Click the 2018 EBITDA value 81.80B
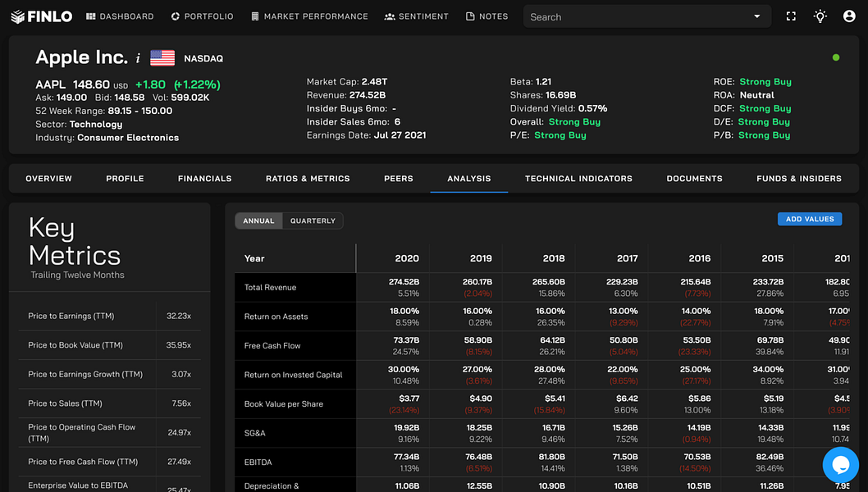This screenshot has width=868, height=492. click(x=551, y=457)
